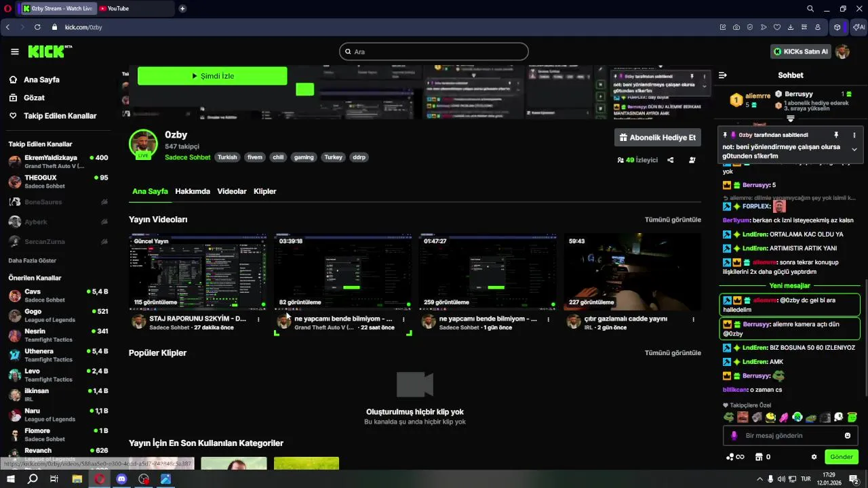
Task: Click the Gönder send button
Action: (842, 457)
